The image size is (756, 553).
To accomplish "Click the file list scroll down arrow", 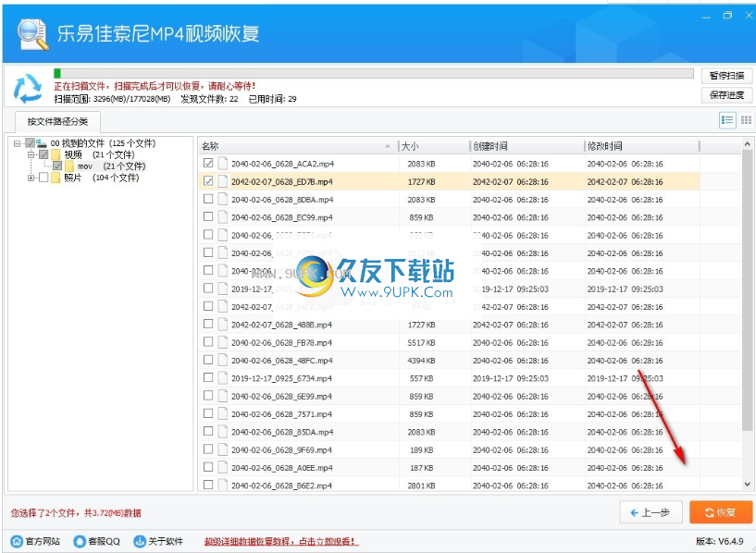I will point(747,485).
